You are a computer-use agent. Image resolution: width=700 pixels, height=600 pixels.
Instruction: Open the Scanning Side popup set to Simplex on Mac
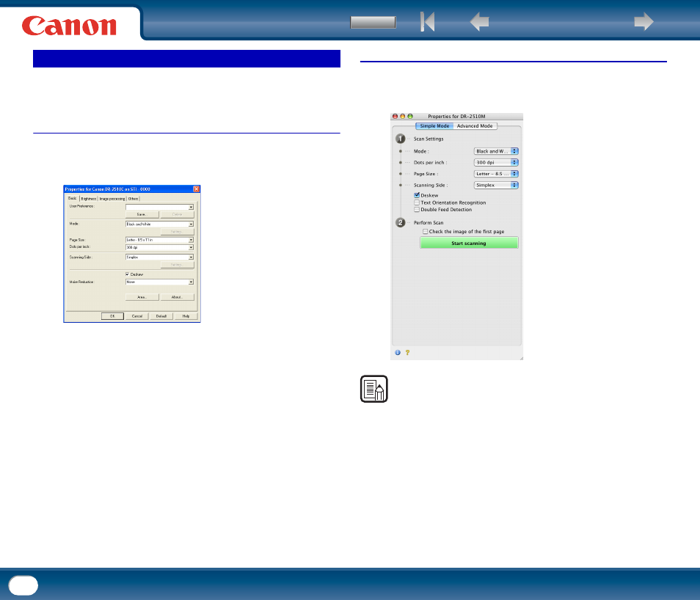[496, 185]
